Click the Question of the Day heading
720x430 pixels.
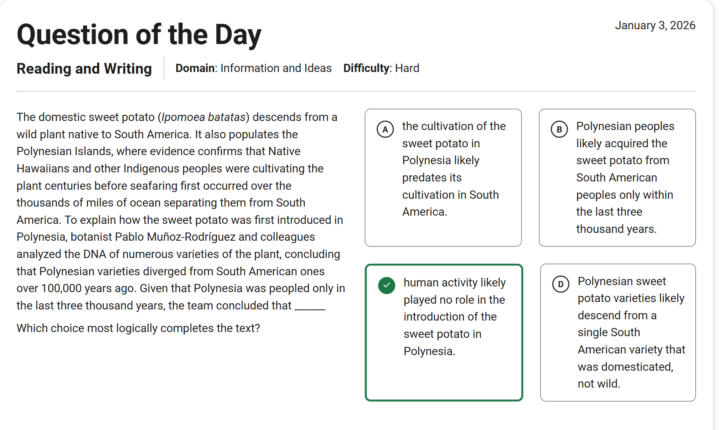coord(139,36)
